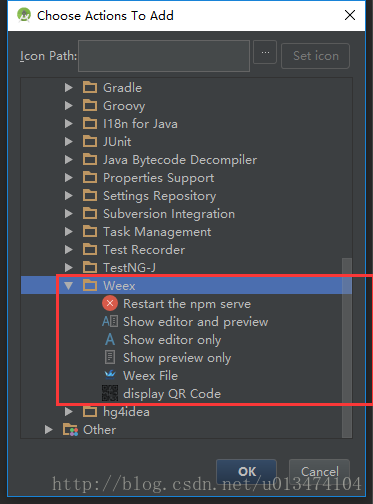Click the Task Management folder icon
Viewport: 373px width, 504px height.
90,231
